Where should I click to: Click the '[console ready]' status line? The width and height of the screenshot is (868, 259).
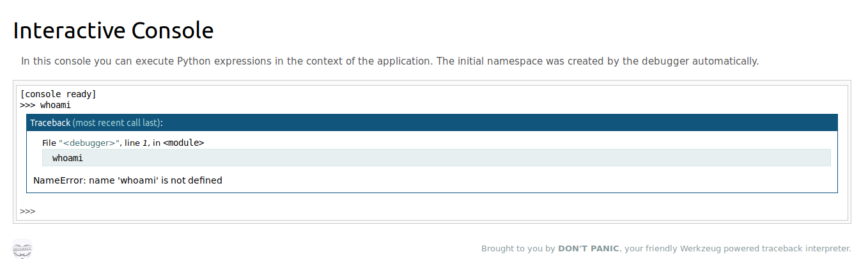(x=58, y=94)
